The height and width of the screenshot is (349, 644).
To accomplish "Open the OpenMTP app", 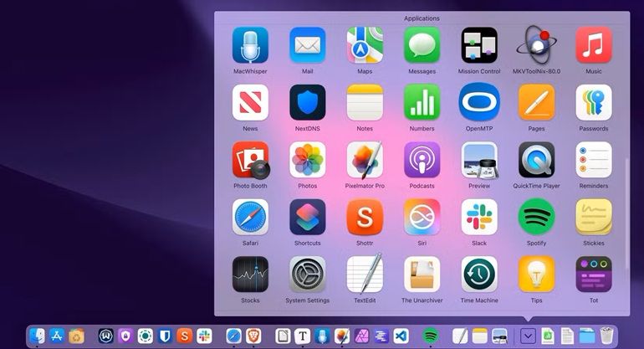I will pos(479,102).
